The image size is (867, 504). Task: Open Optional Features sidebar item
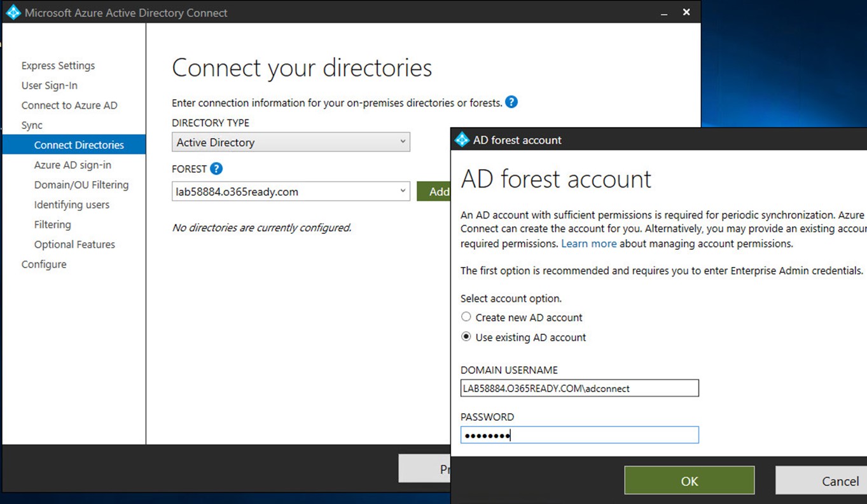coord(74,244)
